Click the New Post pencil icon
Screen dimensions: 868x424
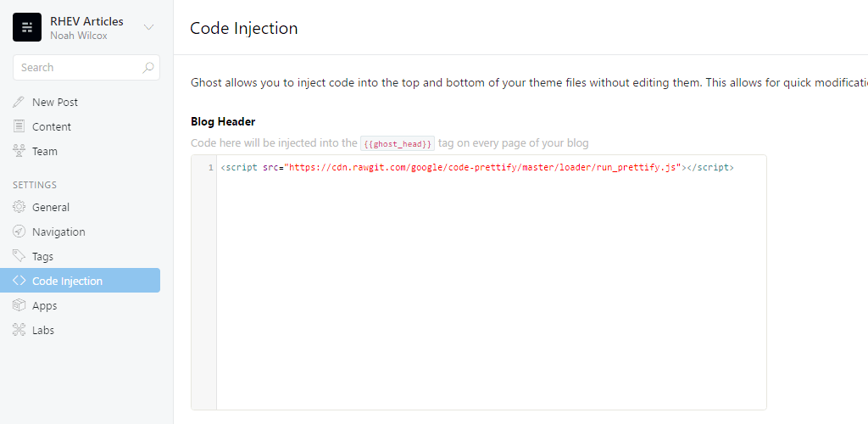coord(19,102)
